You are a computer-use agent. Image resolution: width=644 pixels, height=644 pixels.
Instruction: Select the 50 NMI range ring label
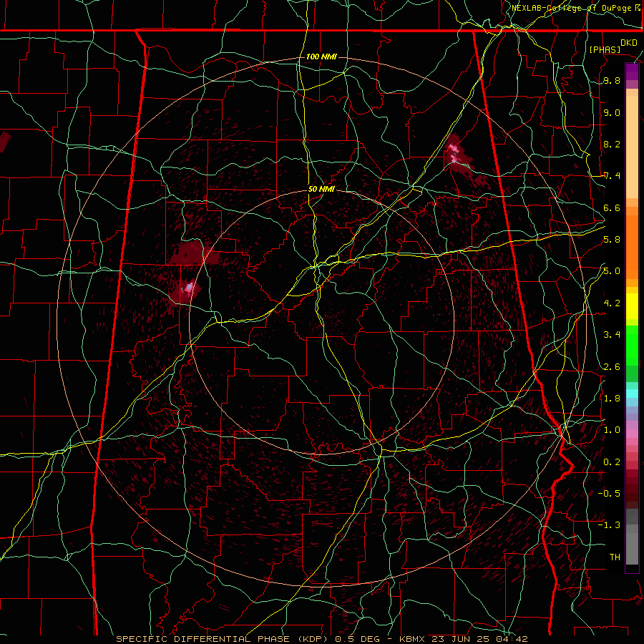321,189
